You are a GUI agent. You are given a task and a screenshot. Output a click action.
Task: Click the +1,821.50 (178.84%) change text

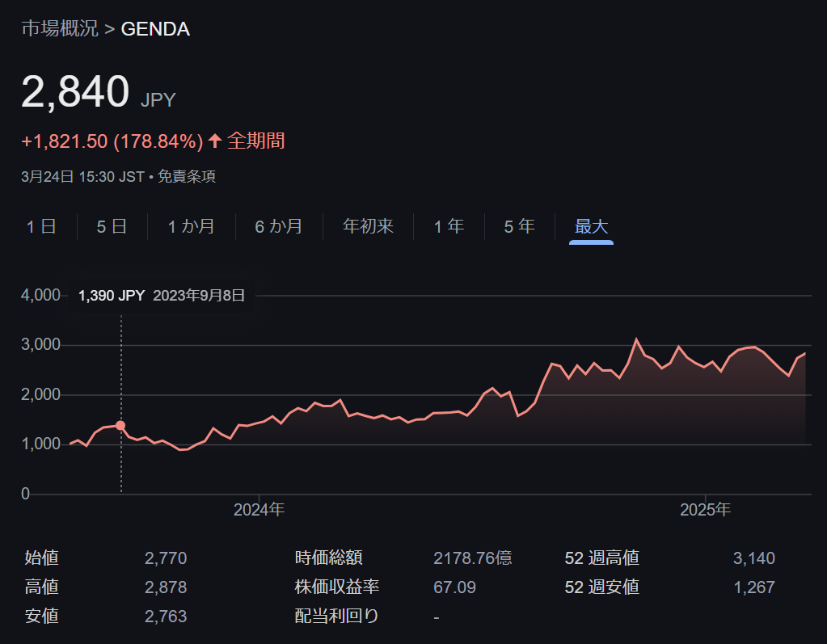[112, 141]
